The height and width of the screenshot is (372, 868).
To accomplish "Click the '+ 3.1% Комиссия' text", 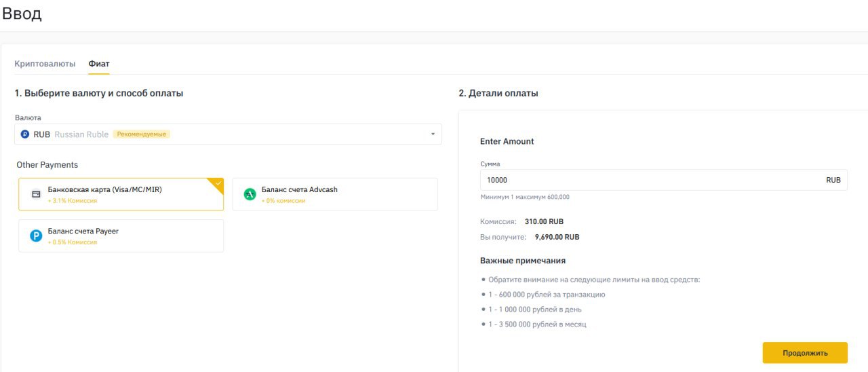I will [x=73, y=201].
